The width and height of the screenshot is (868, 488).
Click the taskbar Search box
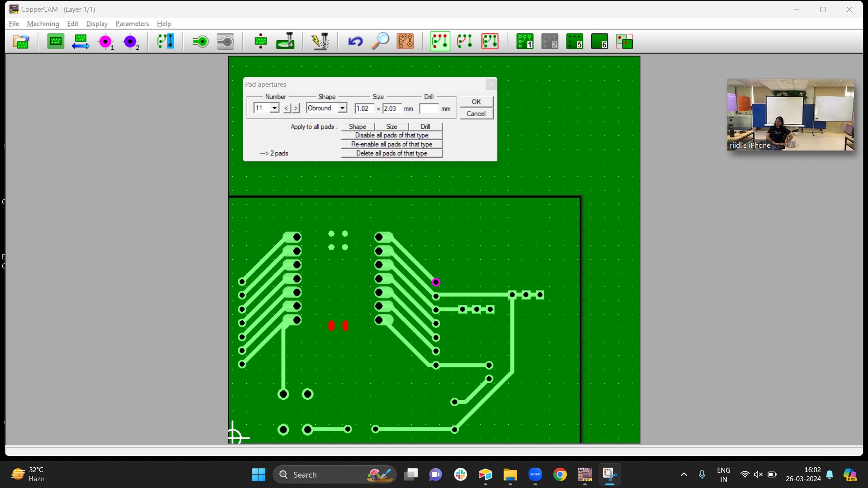(x=335, y=474)
